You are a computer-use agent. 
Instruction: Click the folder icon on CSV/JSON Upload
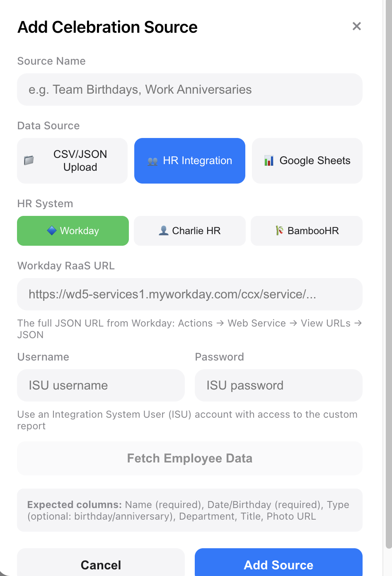pyautogui.click(x=29, y=160)
